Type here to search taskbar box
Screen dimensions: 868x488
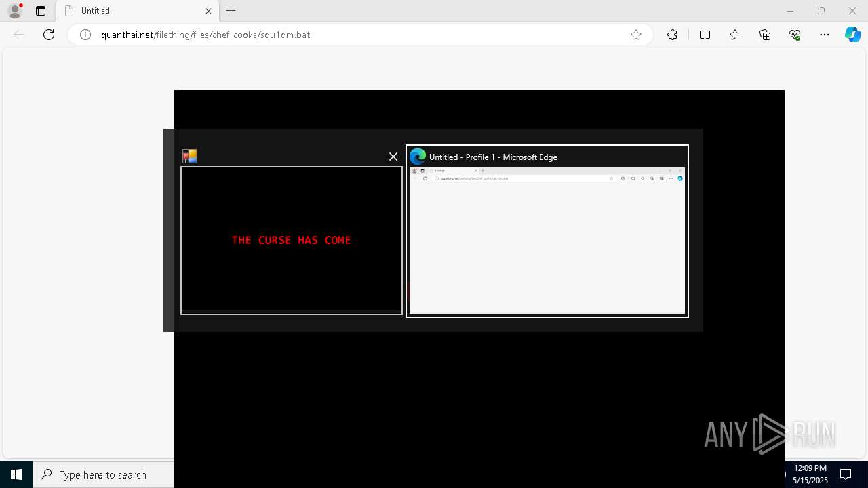[x=103, y=474]
